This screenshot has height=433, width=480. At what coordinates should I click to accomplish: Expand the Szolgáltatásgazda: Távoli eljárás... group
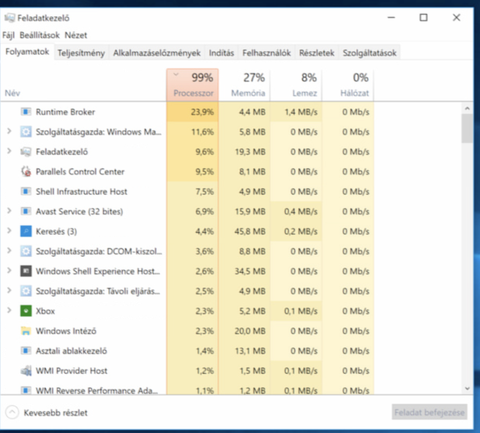(9, 290)
